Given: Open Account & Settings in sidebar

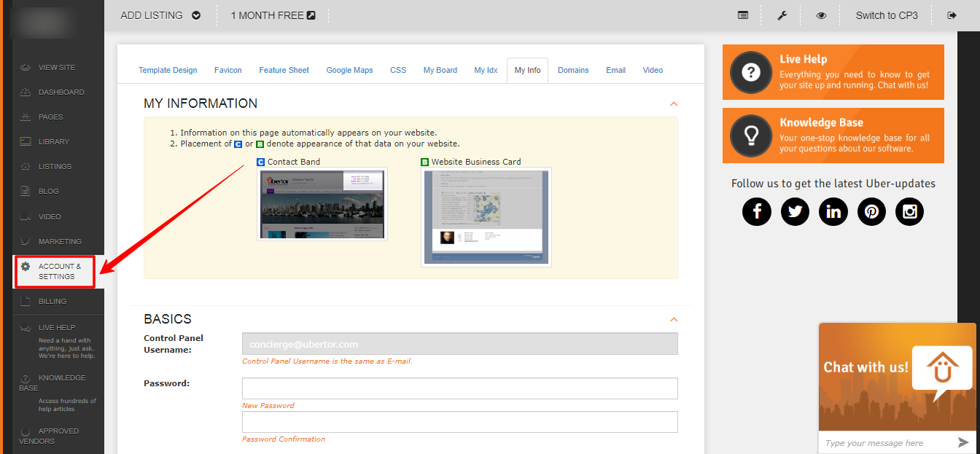Looking at the screenshot, I should [58, 271].
